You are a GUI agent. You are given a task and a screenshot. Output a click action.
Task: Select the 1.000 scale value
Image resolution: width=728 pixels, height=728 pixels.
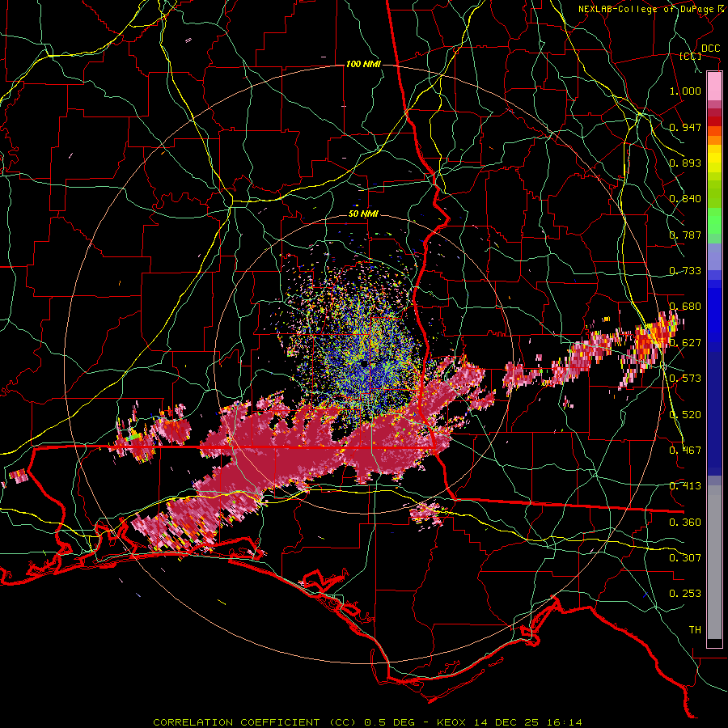pos(685,91)
